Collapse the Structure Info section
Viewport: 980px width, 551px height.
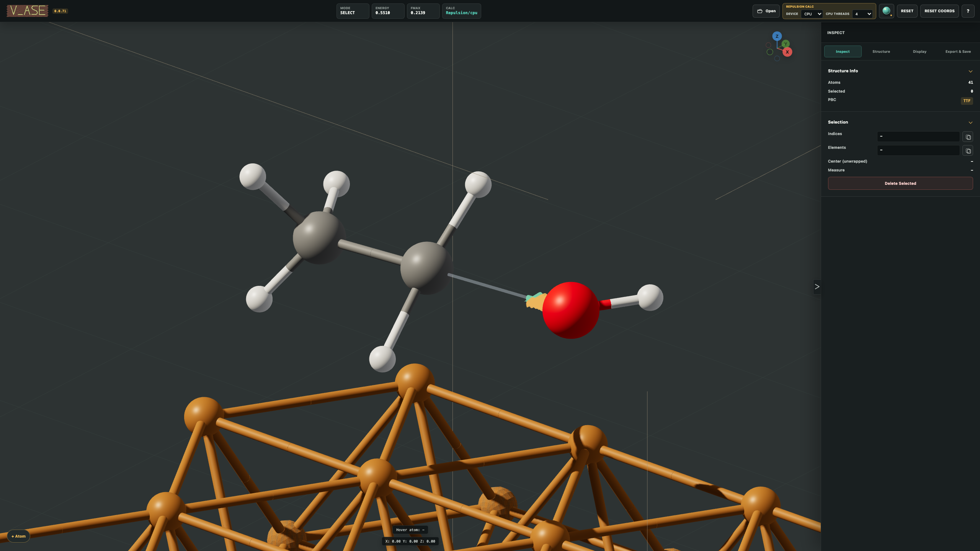(x=970, y=71)
